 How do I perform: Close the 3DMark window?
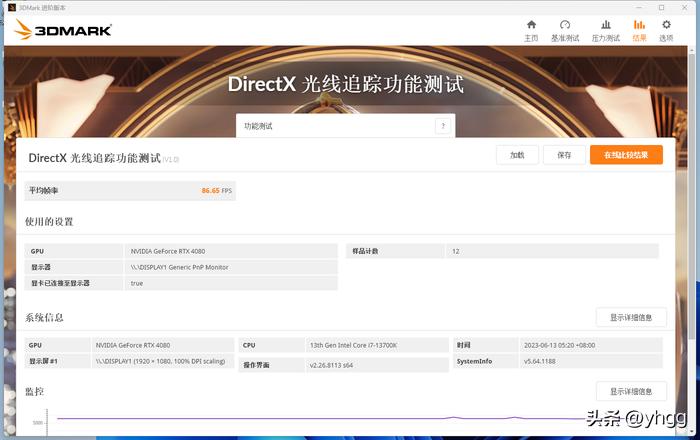point(684,8)
